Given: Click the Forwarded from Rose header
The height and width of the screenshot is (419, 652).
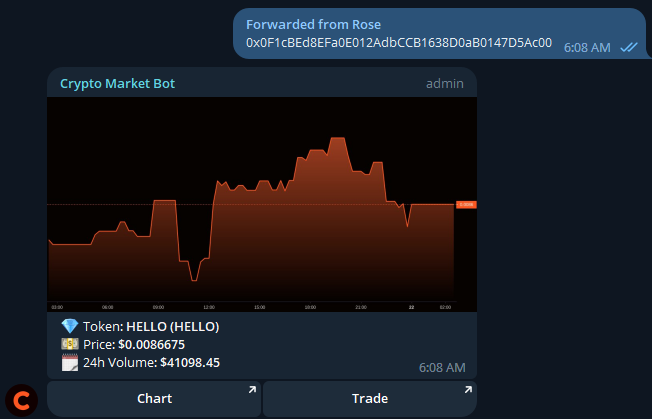Looking at the screenshot, I should [313, 25].
